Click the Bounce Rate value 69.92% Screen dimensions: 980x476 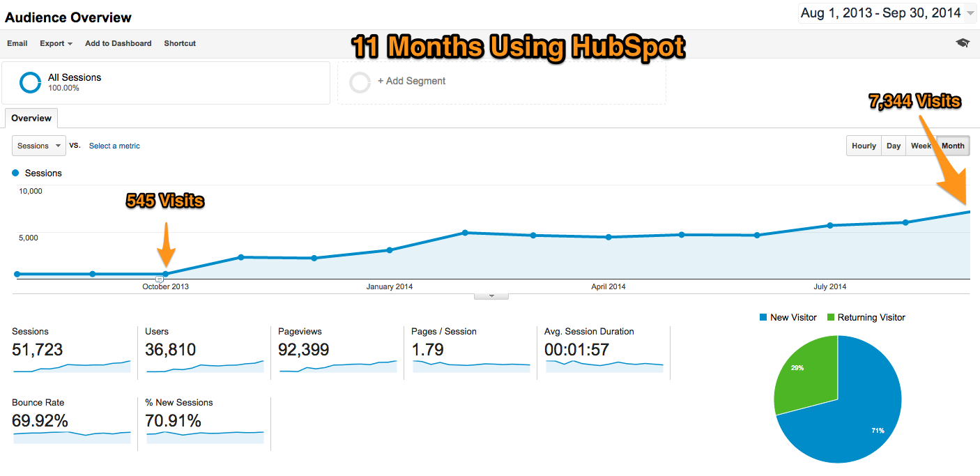[40, 420]
